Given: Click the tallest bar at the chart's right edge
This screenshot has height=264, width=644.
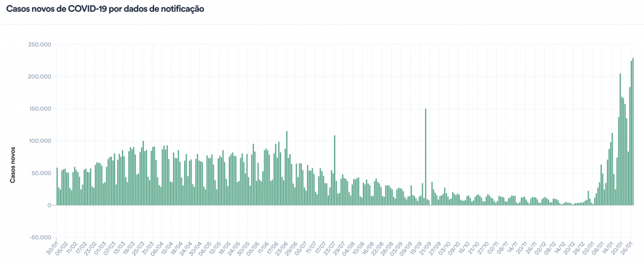Looking at the screenshot, I should pyautogui.click(x=633, y=132).
